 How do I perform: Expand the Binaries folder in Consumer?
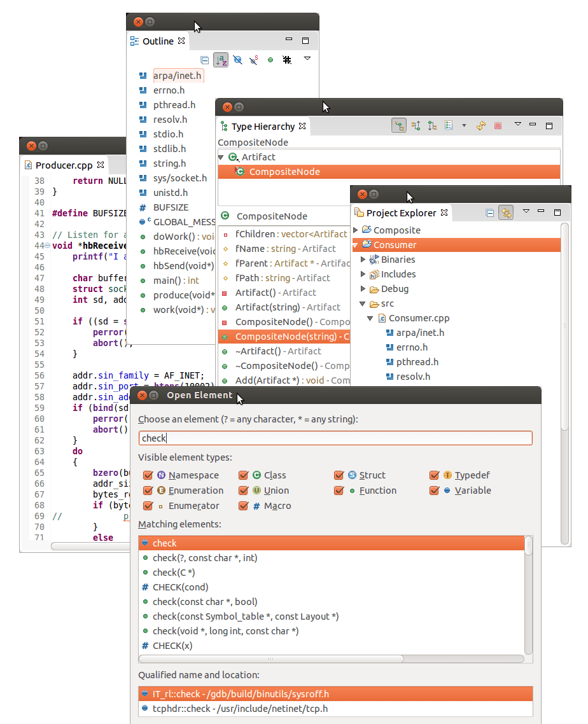tap(363, 260)
